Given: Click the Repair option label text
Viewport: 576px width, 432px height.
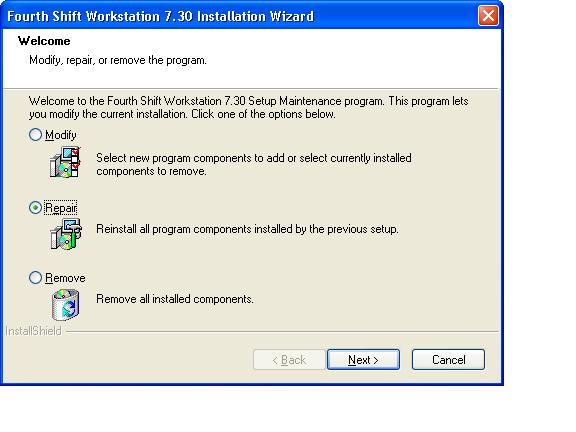Looking at the screenshot, I should pos(61,208).
